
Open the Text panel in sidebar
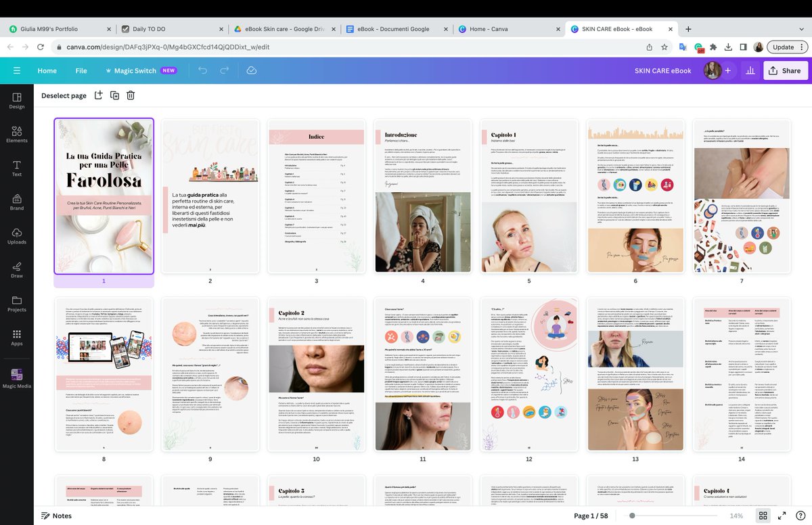pos(17,168)
